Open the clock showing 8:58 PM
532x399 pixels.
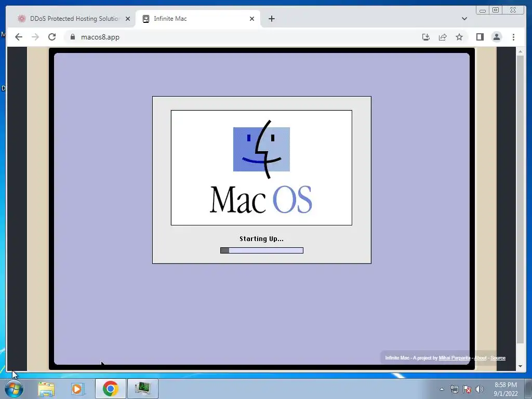506,389
